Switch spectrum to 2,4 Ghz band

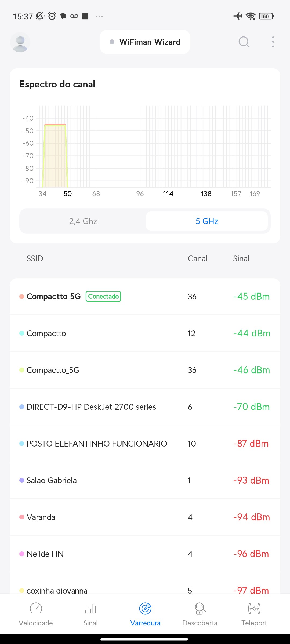83,221
